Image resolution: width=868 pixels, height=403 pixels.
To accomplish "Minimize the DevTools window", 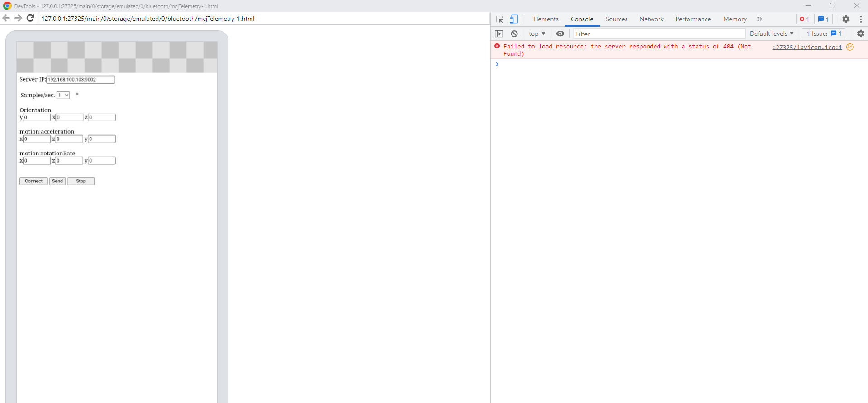I will click(x=808, y=6).
